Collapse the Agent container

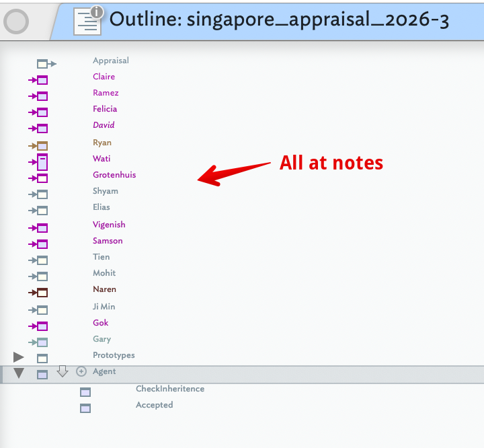[x=19, y=373]
